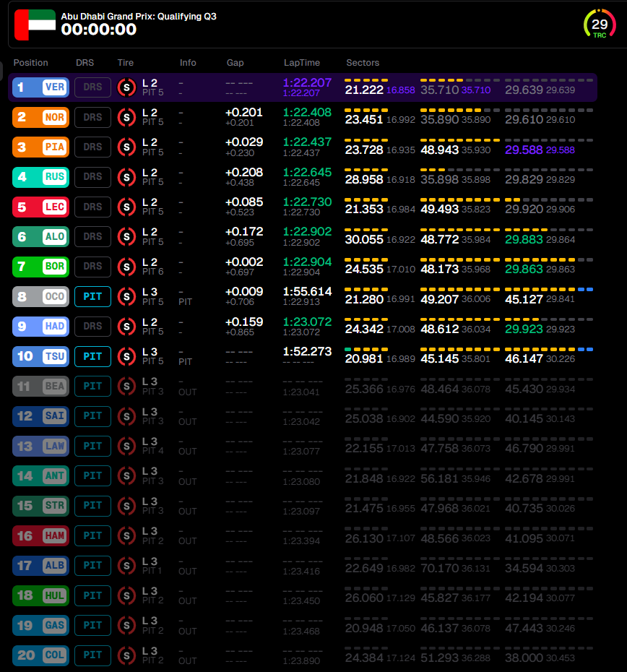This screenshot has height=672, width=627.
Task: Select the HAM position 16 driver tag
Action: 40,535
